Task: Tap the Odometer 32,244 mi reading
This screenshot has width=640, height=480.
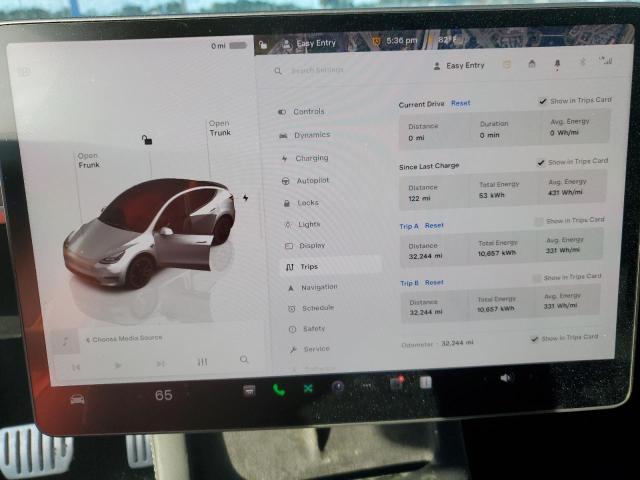Action: point(437,344)
